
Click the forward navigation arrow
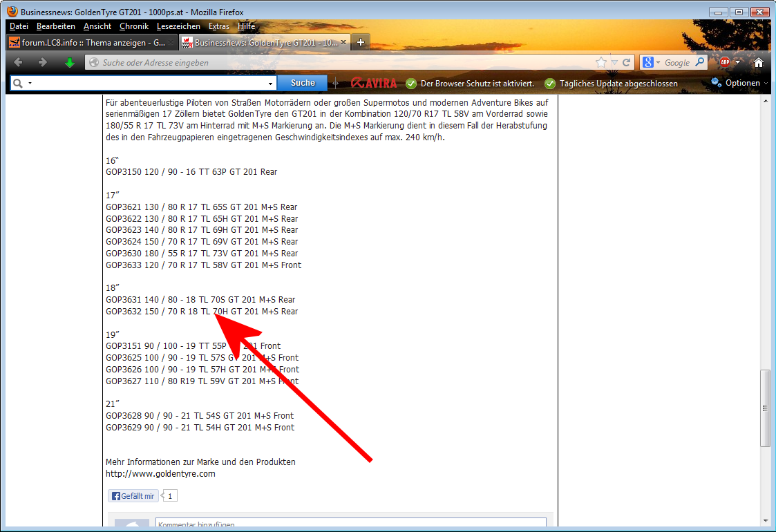[x=43, y=62]
